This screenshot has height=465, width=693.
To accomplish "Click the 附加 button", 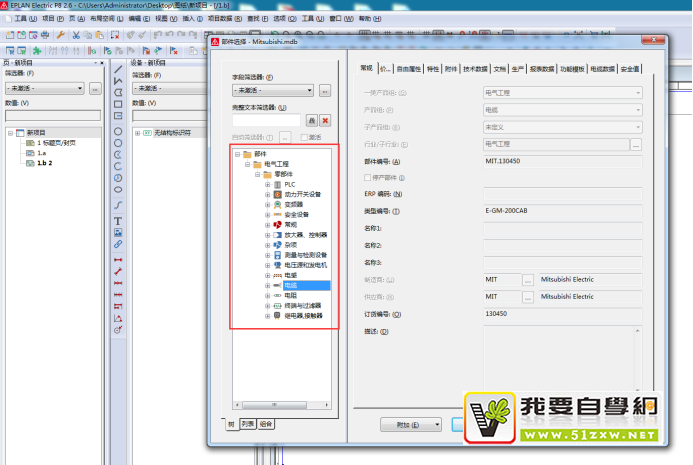I will (x=411, y=424).
